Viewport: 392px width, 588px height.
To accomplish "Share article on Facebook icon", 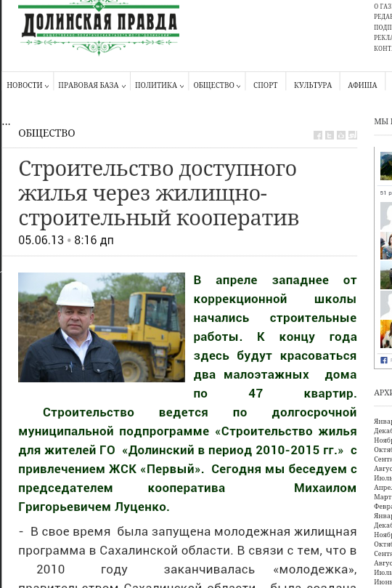I will (318, 135).
